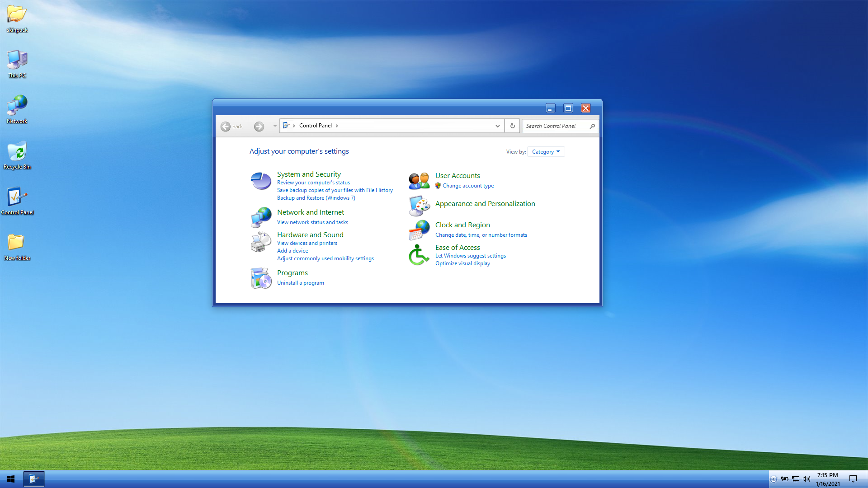This screenshot has height=488, width=868.
Task: Open the System and Security pie-chart icon
Action: (261, 181)
